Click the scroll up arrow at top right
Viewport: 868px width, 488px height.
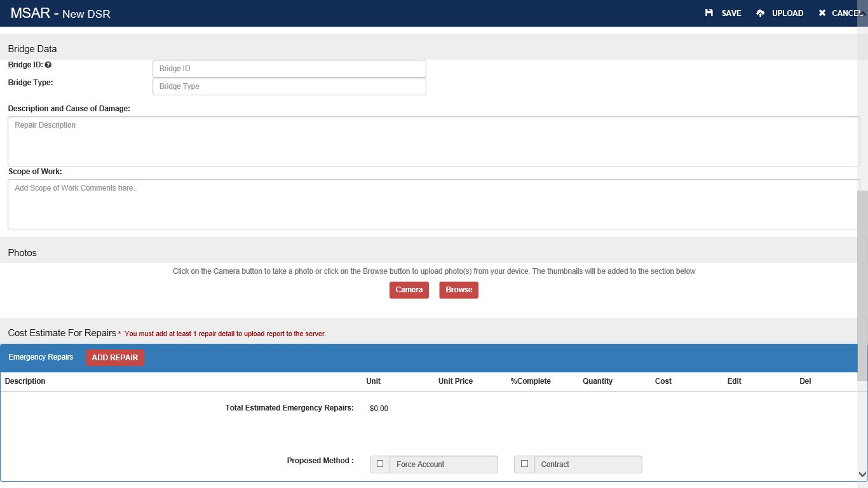point(862,13)
